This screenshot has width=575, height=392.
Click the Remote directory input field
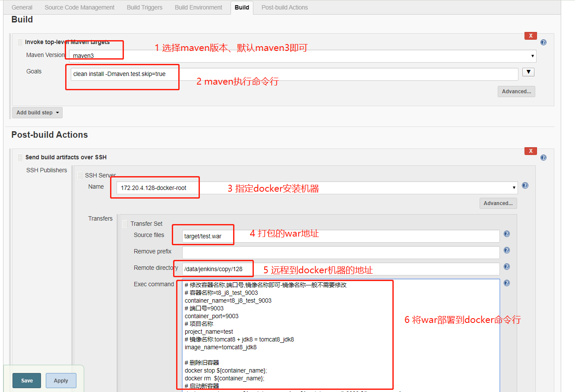click(341, 269)
